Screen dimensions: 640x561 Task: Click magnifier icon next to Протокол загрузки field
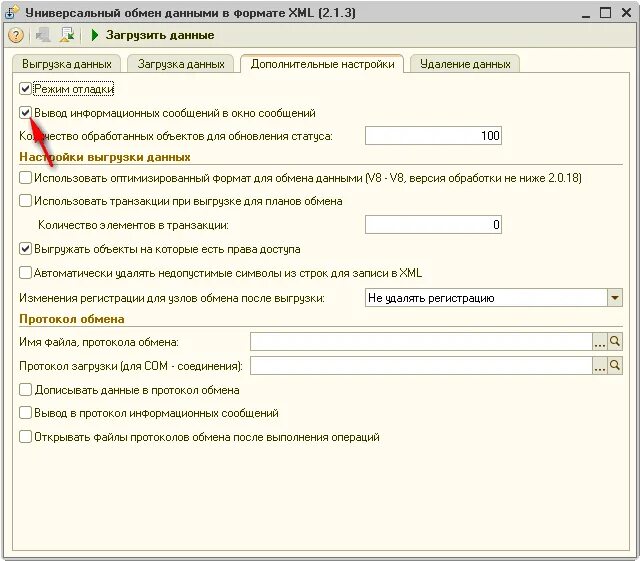coord(615,365)
